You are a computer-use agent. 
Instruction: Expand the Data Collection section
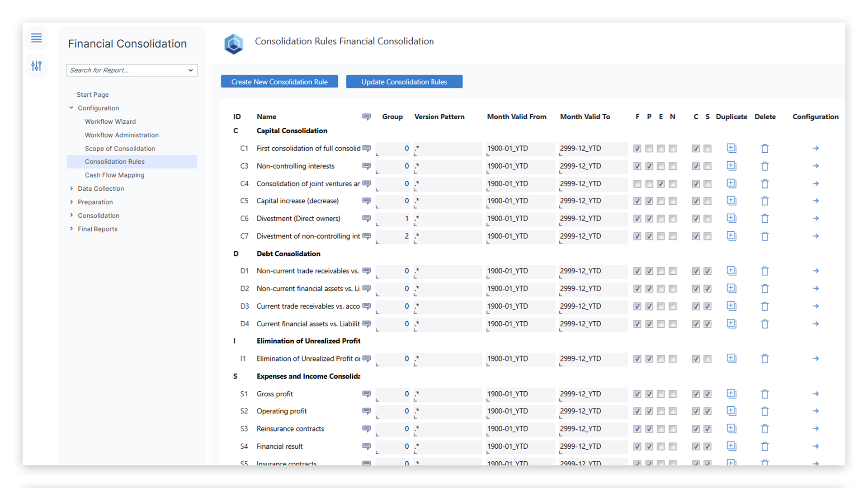click(x=71, y=188)
